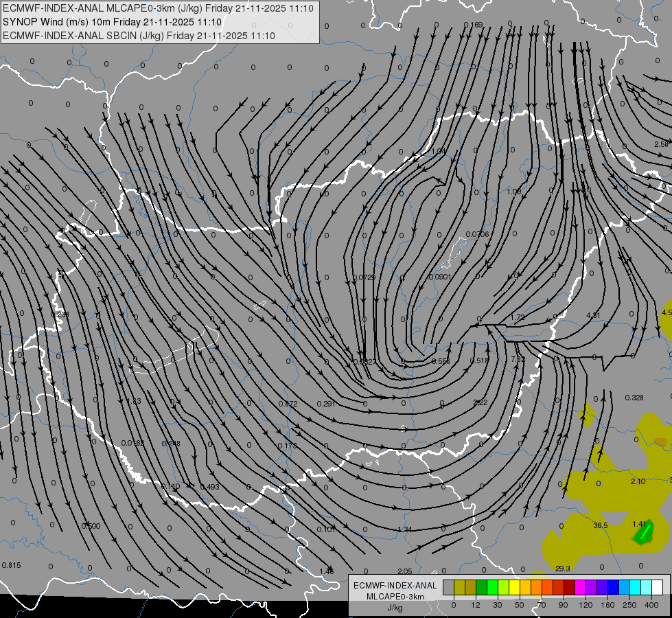This screenshot has width=672, height=618.
Task: Click the legend tick value 70
Action: point(542,605)
